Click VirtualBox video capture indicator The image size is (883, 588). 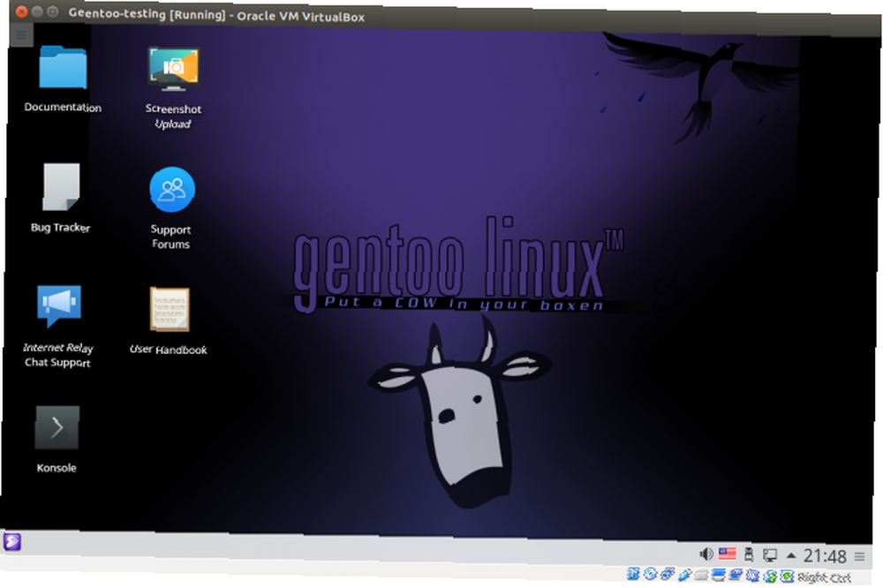(736, 575)
